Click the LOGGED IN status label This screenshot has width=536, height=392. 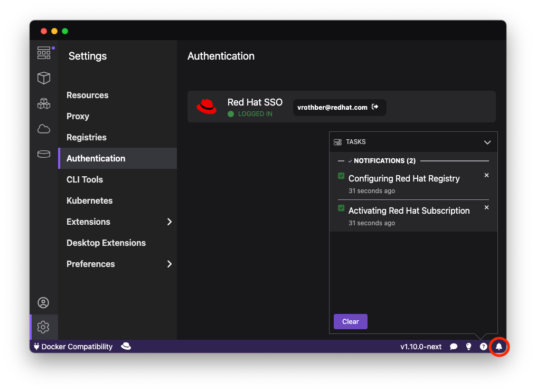pos(256,114)
